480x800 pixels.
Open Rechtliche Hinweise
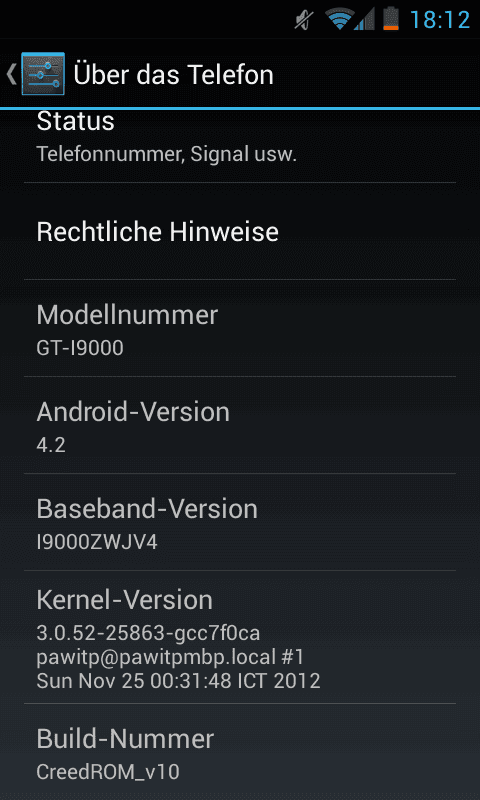(240, 231)
